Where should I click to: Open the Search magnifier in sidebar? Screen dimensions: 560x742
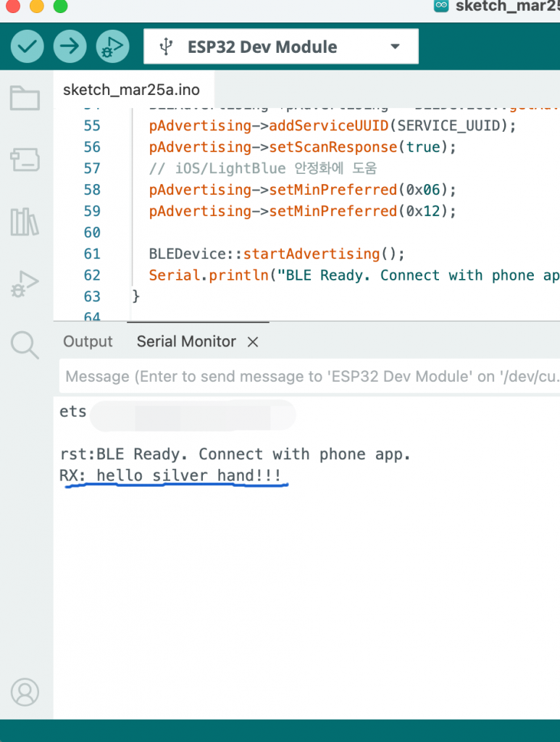click(25, 346)
